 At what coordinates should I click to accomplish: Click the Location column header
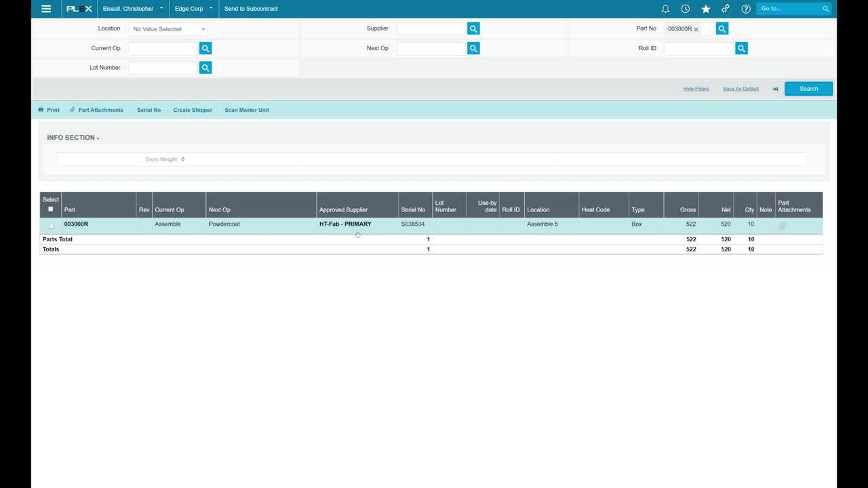[551, 205]
